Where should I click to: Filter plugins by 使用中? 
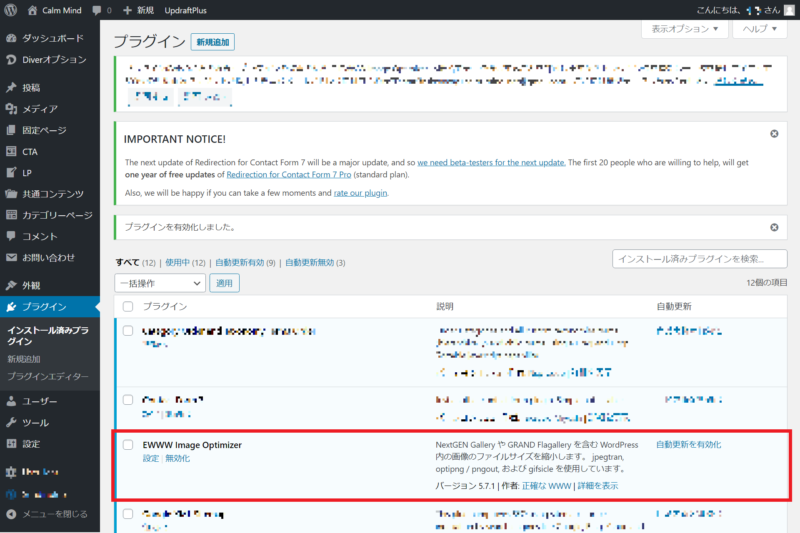[x=177, y=263]
